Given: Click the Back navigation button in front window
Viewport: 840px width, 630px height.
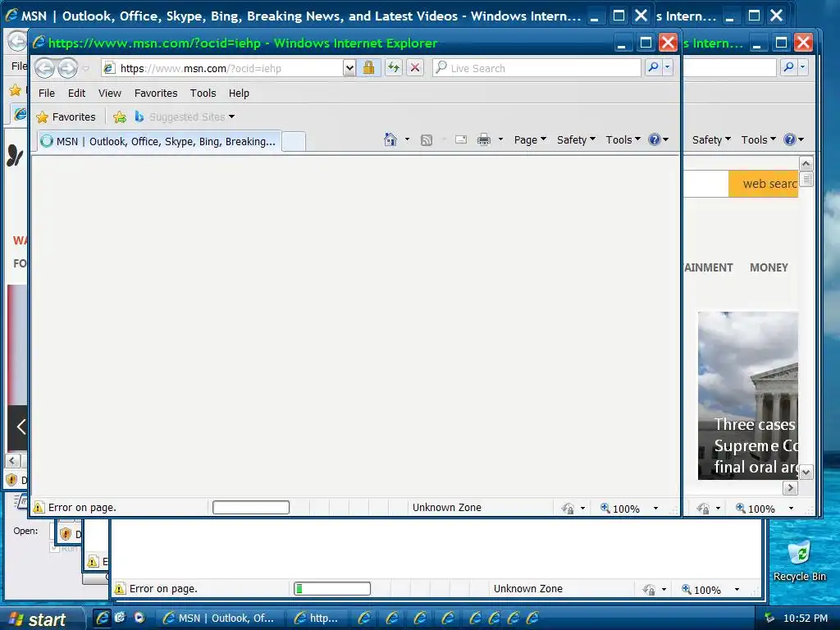Looking at the screenshot, I should pos(45,68).
